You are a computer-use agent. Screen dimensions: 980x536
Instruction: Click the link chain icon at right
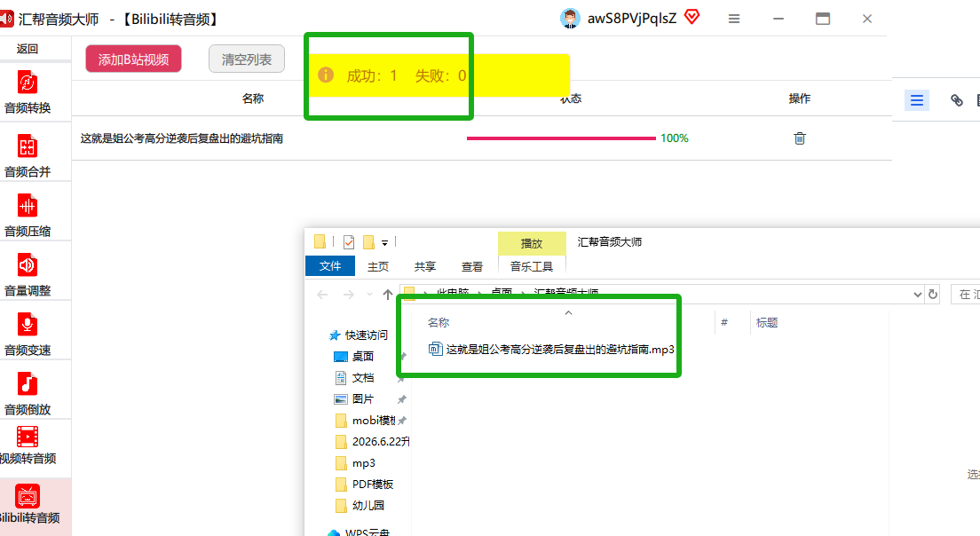point(957,100)
